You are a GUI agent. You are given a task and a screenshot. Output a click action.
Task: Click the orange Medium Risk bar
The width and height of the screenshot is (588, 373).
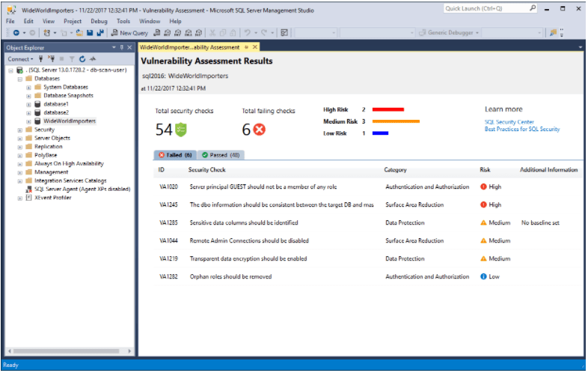tap(396, 121)
